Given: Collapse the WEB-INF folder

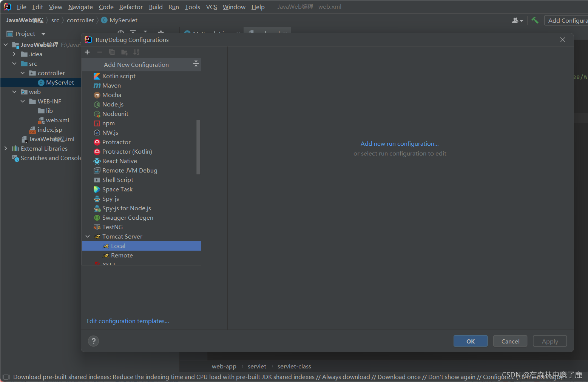Looking at the screenshot, I should pos(23,101).
